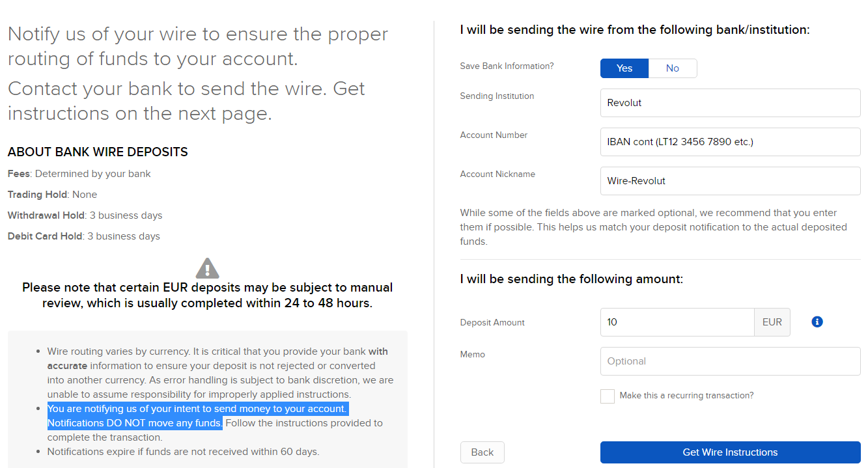The width and height of the screenshot is (868, 468).
Task: Click the EUR deposits manual review notice text
Action: pos(207,296)
